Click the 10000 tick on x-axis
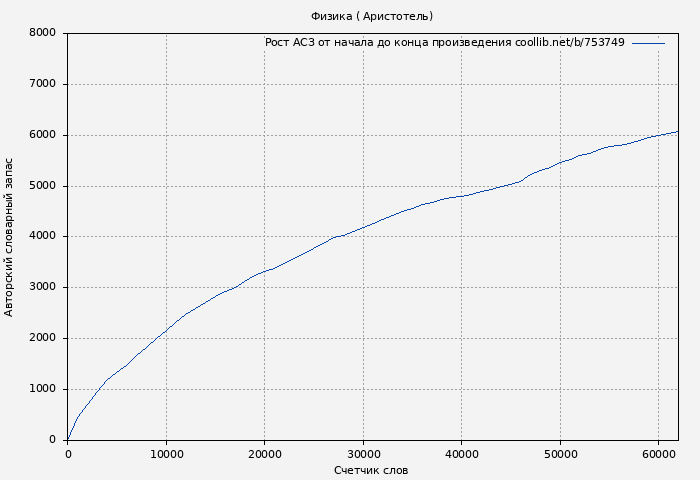The width and height of the screenshot is (700, 480). pyautogui.click(x=166, y=454)
